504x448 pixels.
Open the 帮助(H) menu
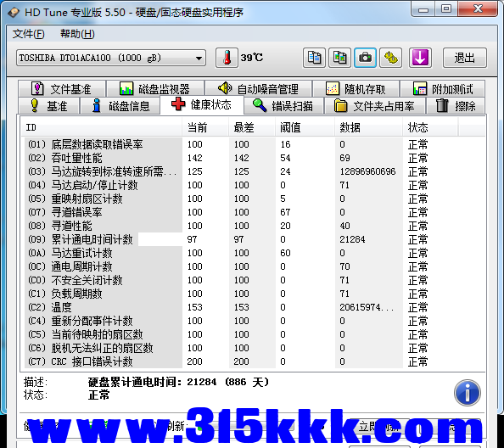point(77,34)
